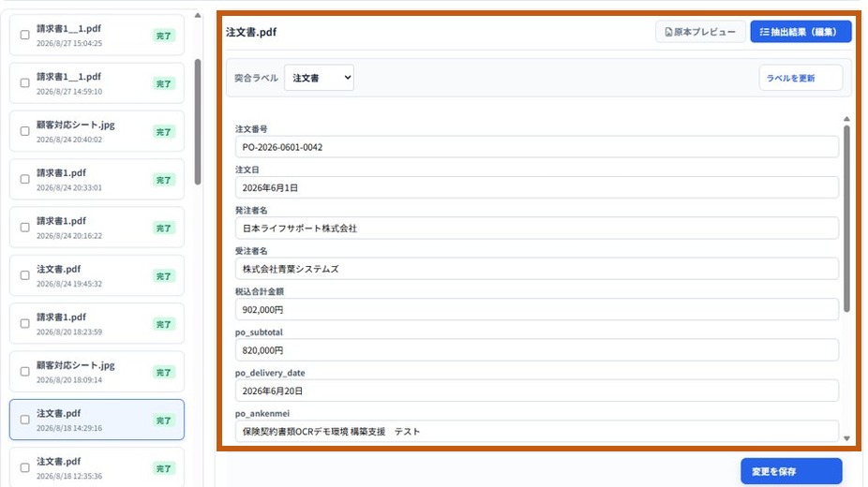The width and height of the screenshot is (868, 487).
Task: Select the file name 顧客対応シート.jpg dated 20:40:02
Action: [76, 125]
